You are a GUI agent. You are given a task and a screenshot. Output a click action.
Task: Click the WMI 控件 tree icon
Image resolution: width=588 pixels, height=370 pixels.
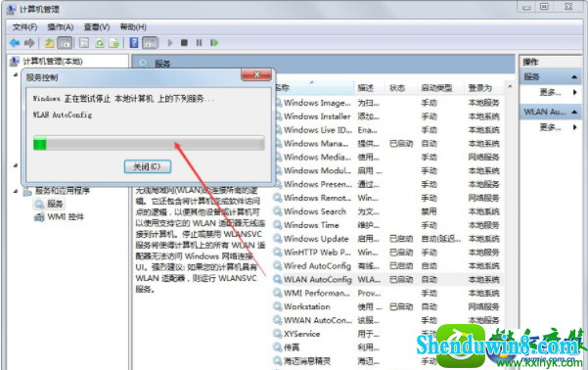(39, 217)
